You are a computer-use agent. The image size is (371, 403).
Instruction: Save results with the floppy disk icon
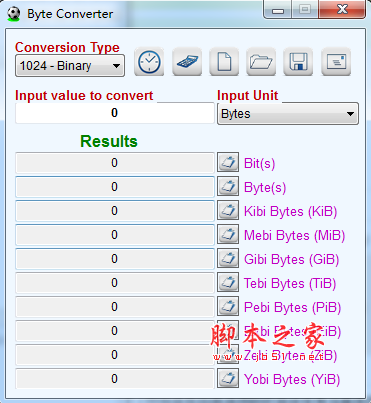[x=298, y=62]
